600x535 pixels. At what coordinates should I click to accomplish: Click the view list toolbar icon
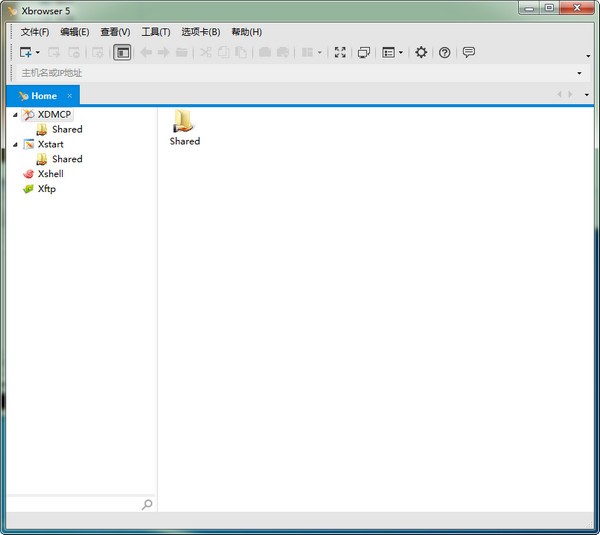pos(388,52)
